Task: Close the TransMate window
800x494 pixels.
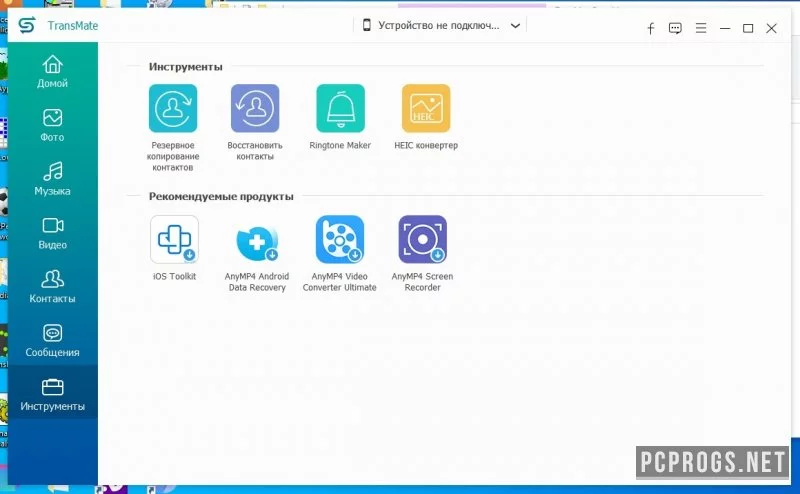Action: [x=771, y=29]
